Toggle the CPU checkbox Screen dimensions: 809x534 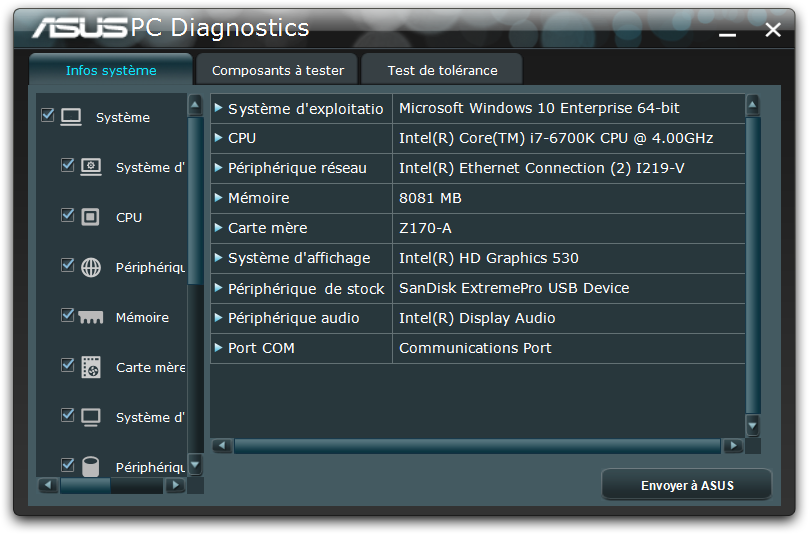coord(68,216)
